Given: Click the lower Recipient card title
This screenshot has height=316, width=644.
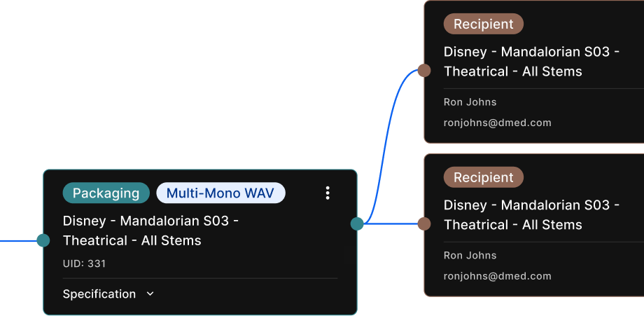Looking at the screenshot, I should 531,215.
